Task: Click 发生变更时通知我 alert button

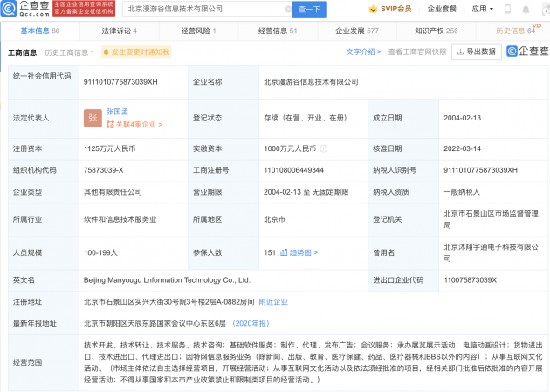Action: click(136, 52)
